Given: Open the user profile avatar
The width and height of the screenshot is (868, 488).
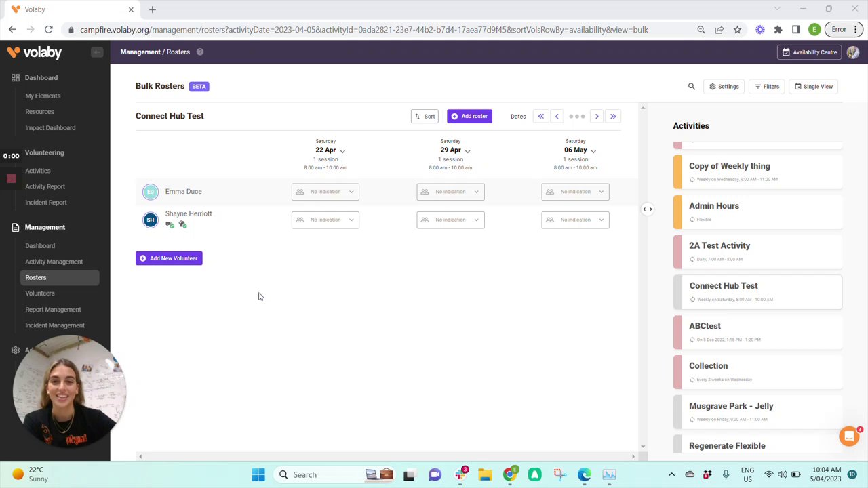Looking at the screenshot, I should [x=853, y=52].
